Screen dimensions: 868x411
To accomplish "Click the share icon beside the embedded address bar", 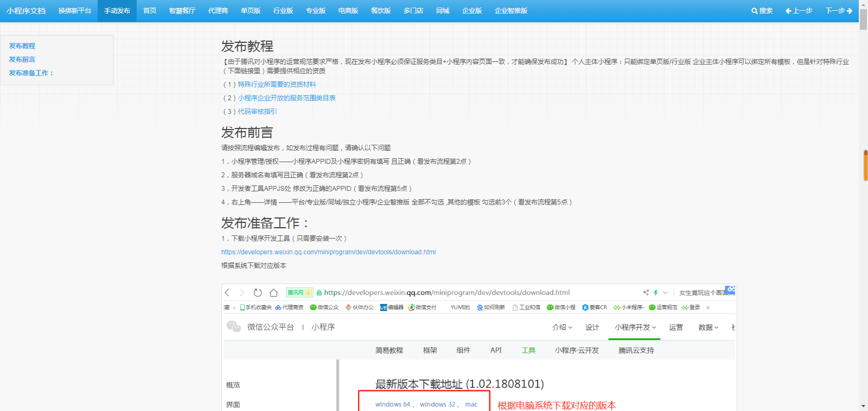I will click(646, 293).
